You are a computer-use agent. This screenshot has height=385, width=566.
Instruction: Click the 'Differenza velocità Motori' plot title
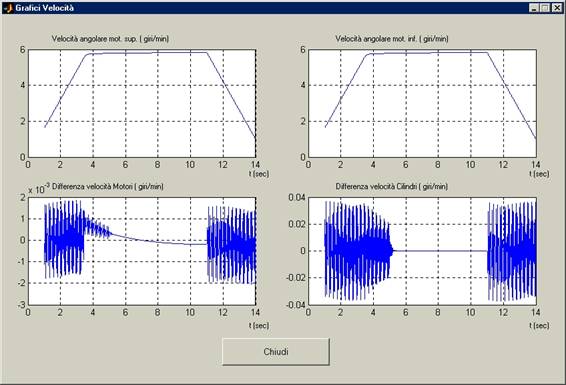(108, 187)
